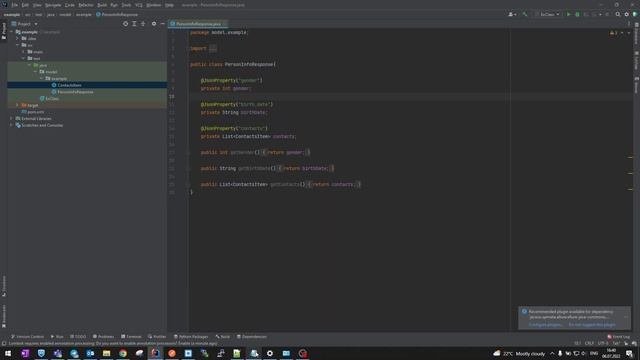Open the File menu
Viewport: 640px width, 360px height.
point(15,5)
